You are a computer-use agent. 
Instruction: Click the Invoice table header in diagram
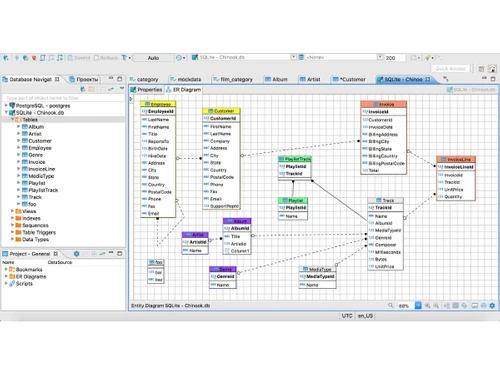click(x=384, y=104)
